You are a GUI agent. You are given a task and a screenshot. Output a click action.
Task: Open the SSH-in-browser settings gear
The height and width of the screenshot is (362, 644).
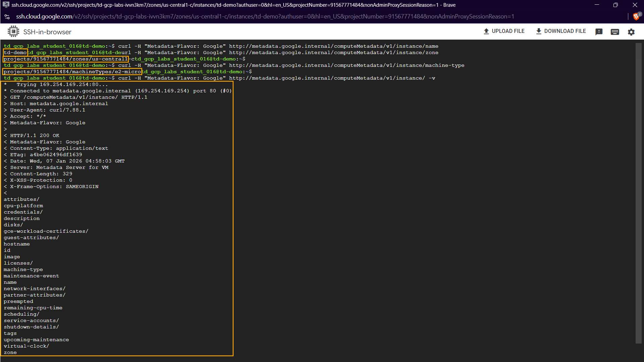point(631,32)
